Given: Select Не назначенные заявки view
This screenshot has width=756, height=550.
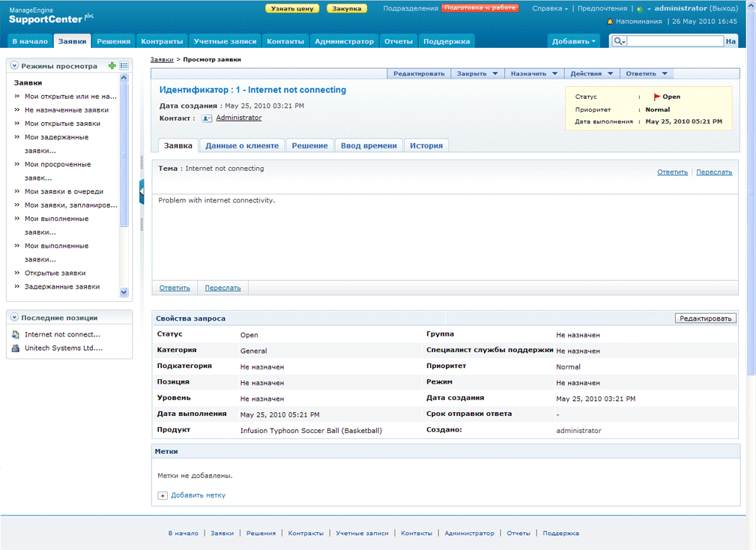Looking at the screenshot, I should (x=67, y=110).
